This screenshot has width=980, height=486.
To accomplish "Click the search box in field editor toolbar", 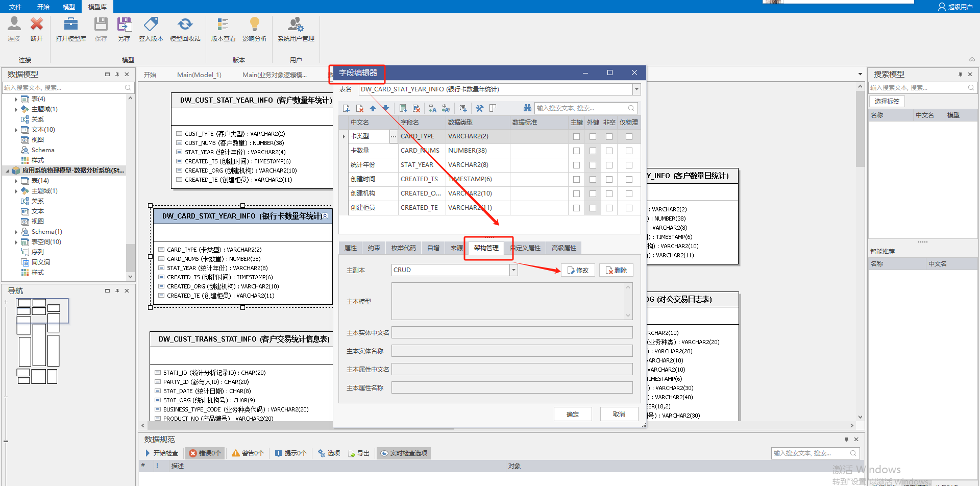I will pos(586,108).
